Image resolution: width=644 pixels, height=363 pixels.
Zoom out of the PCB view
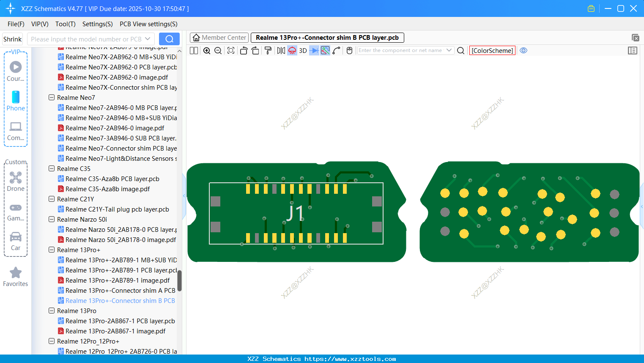pyautogui.click(x=218, y=50)
